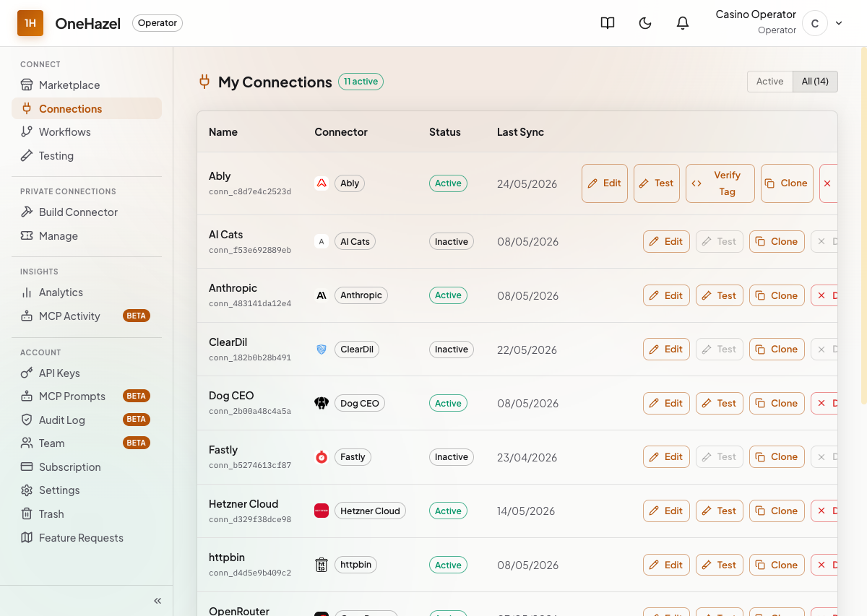Click the httpbin logo icon
Image resolution: width=867 pixels, height=616 pixels.
[322, 565]
